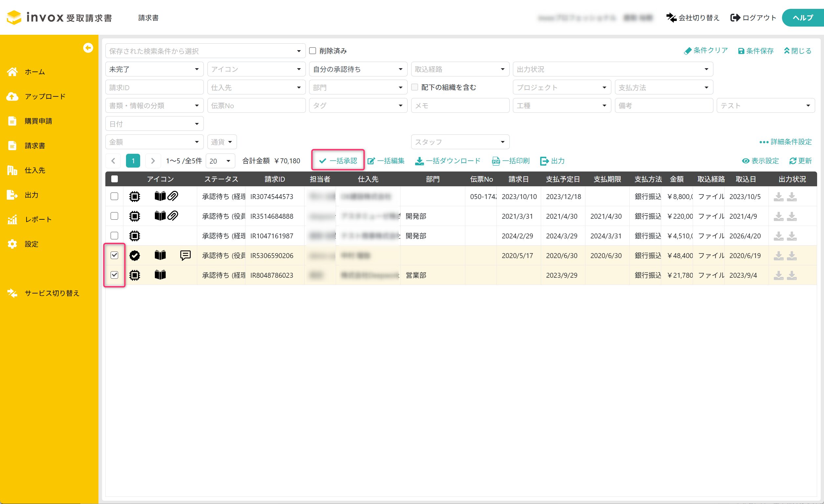This screenshot has width=824, height=504.
Task: Click the 条件クリア link
Action: 706,50
